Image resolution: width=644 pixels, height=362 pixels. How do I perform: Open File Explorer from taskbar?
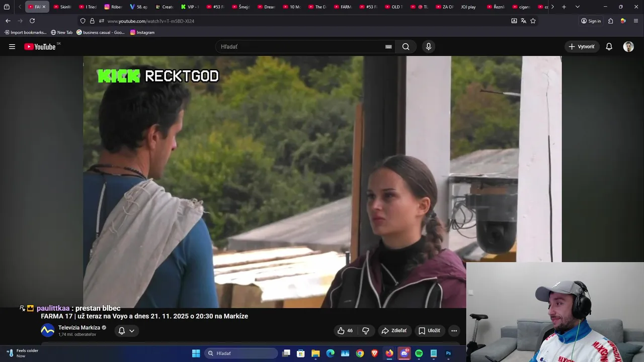tap(315, 353)
